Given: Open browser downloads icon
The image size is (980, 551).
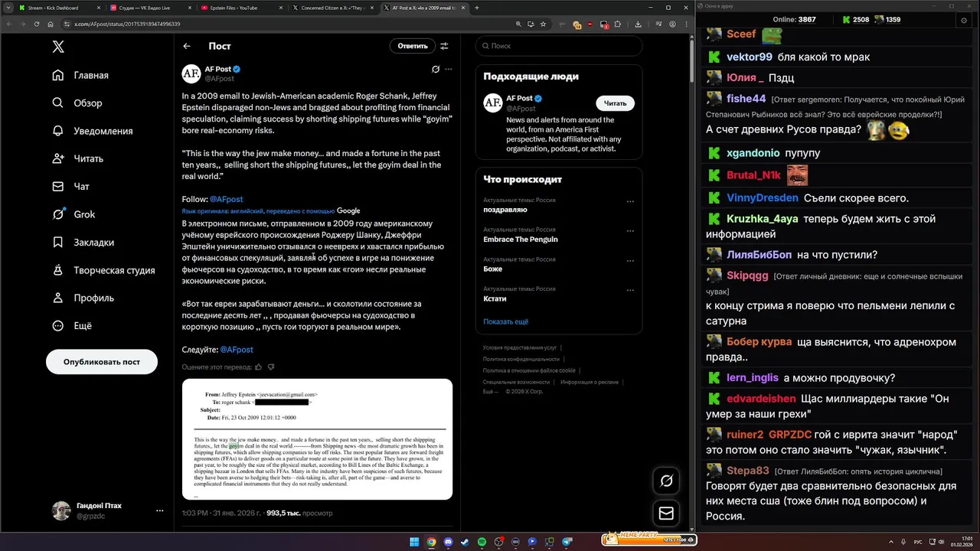Looking at the screenshot, I should (x=638, y=24).
